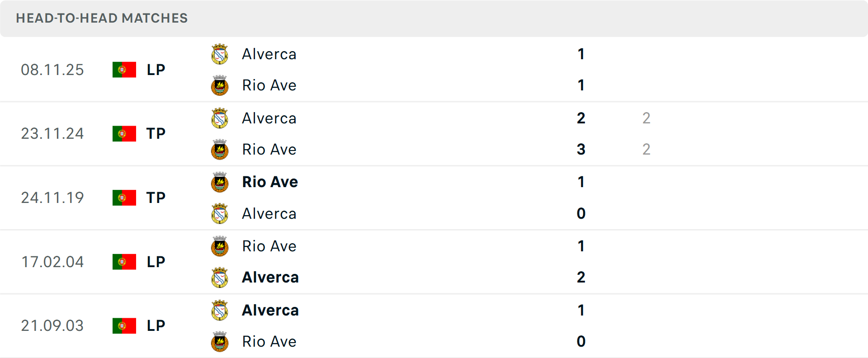This screenshot has width=868, height=358.
Task: Click the Portugal flag next to the 08.11.25 date
Action: click(124, 70)
